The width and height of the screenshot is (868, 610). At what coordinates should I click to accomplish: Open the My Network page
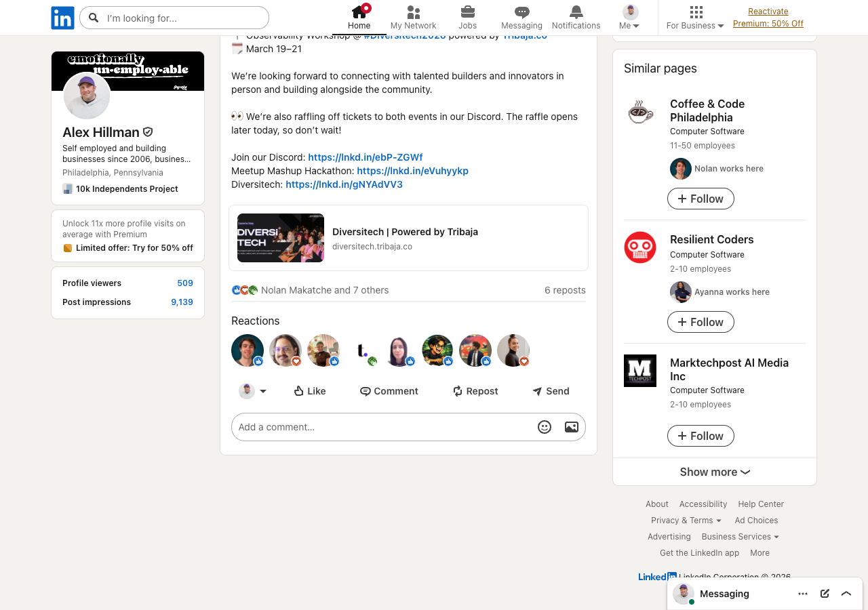(413, 18)
